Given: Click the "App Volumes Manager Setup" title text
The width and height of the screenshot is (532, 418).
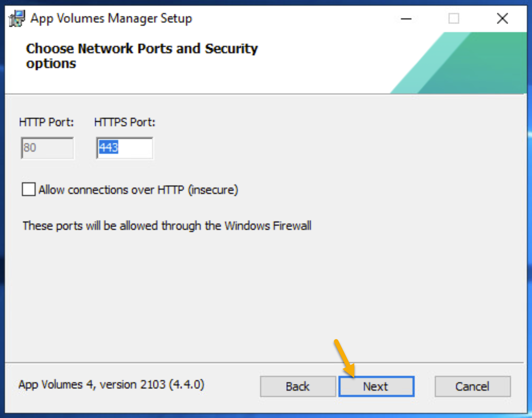Looking at the screenshot, I should click(111, 19).
